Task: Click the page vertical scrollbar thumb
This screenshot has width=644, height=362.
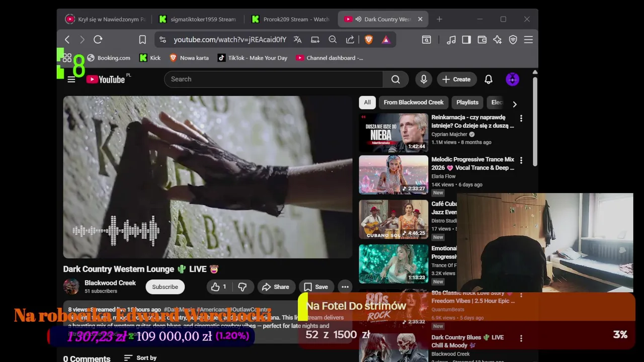Action: click(535, 121)
